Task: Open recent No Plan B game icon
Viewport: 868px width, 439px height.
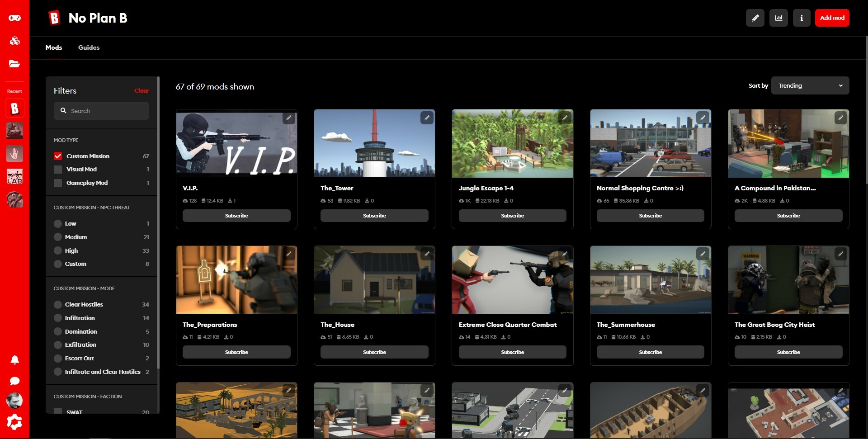Action: tap(14, 109)
